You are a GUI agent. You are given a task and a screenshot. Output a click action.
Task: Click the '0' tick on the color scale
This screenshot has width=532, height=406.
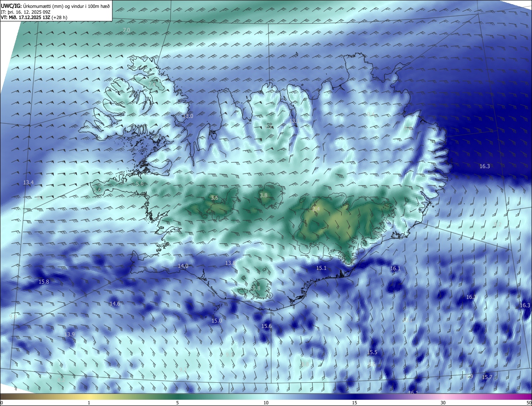(2, 403)
